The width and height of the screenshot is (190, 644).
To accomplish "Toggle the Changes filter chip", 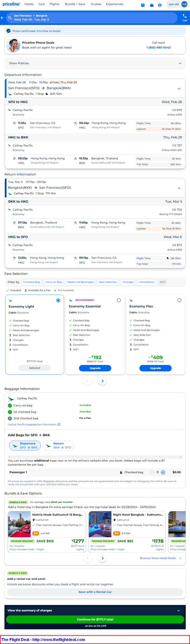I will click(x=128, y=282).
